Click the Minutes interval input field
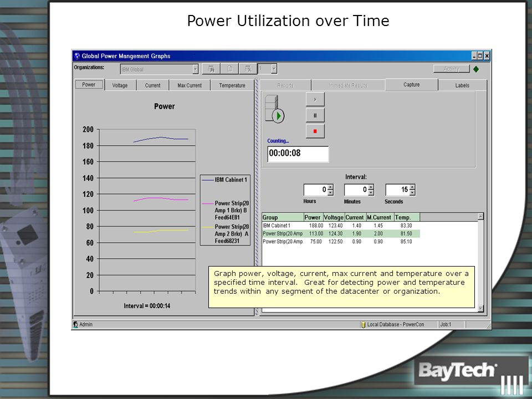Screen dimensions: 532x399 point(356,190)
